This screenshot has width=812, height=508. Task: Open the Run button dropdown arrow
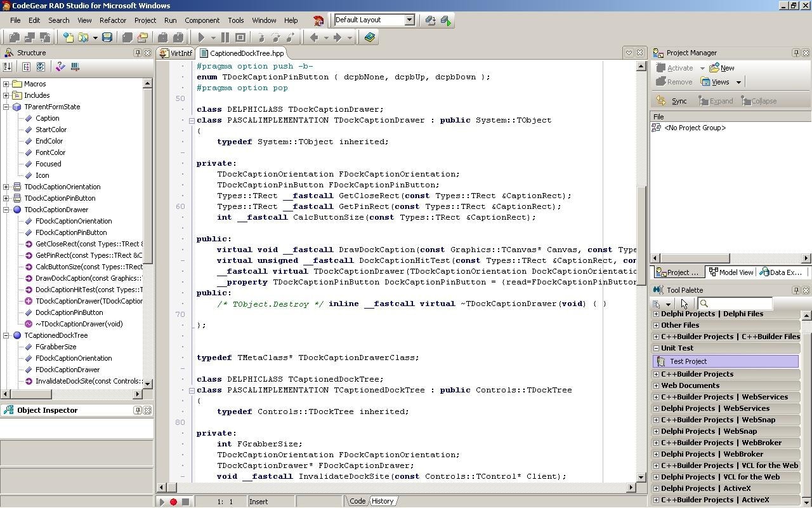click(x=213, y=37)
